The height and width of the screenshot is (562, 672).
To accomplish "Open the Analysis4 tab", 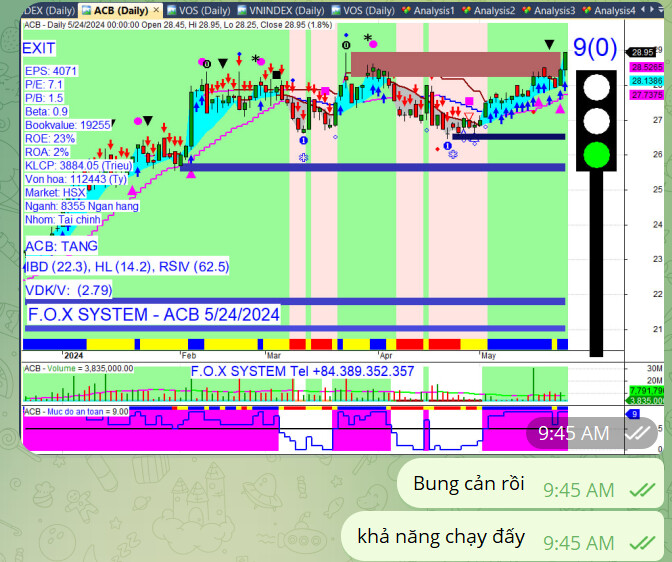I will pos(609,10).
